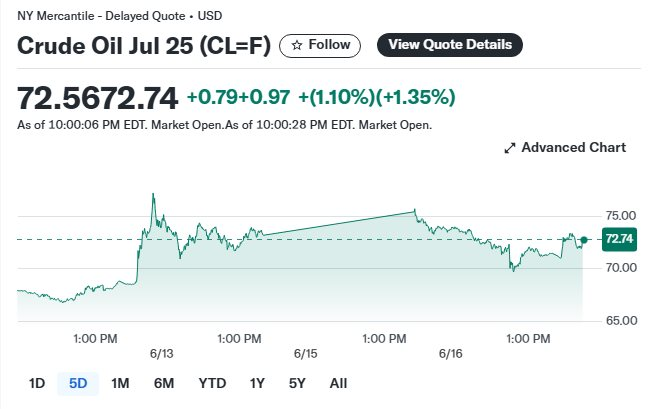Screen dimensions: 655x409
Task: Click the 6/16 date marker on axis
Action: pos(450,355)
